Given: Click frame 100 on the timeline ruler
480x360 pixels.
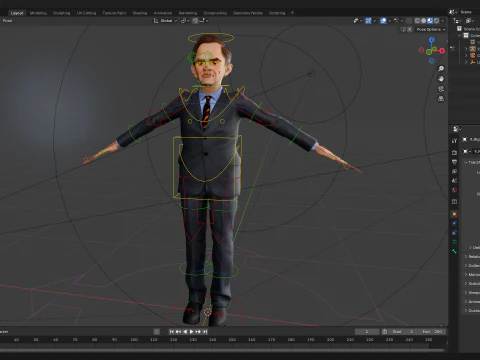Looking at the screenshot, I should 134,340.
